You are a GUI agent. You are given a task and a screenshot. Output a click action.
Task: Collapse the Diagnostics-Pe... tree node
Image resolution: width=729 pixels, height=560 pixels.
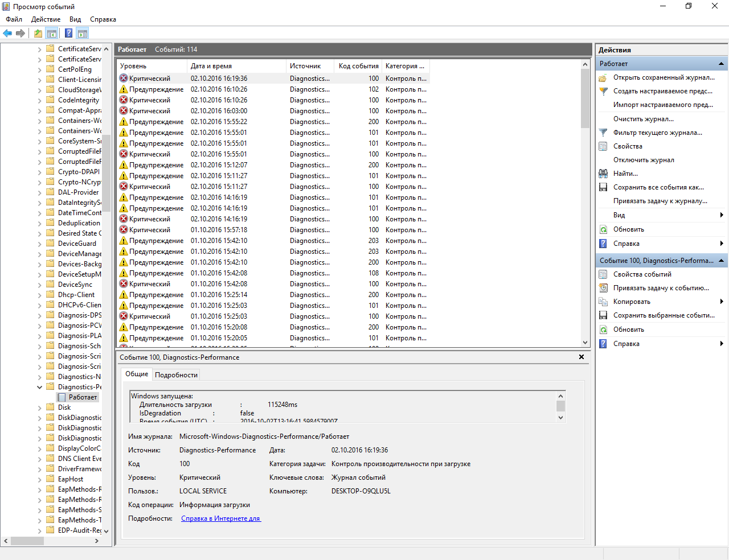click(40, 387)
